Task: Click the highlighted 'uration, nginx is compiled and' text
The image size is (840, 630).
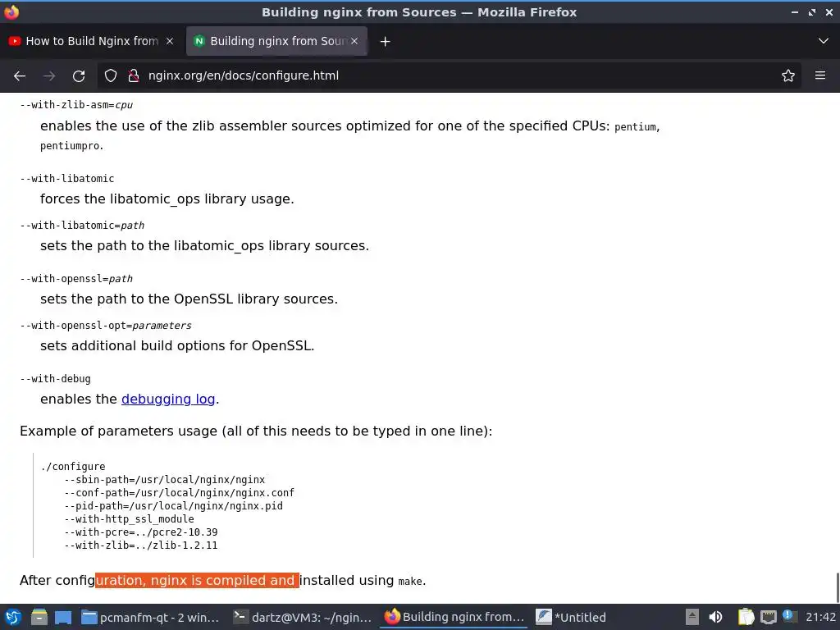Action: pos(197,580)
